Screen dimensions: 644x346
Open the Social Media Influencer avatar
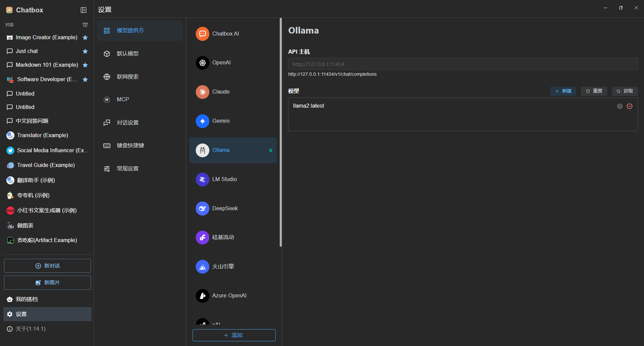click(10, 151)
